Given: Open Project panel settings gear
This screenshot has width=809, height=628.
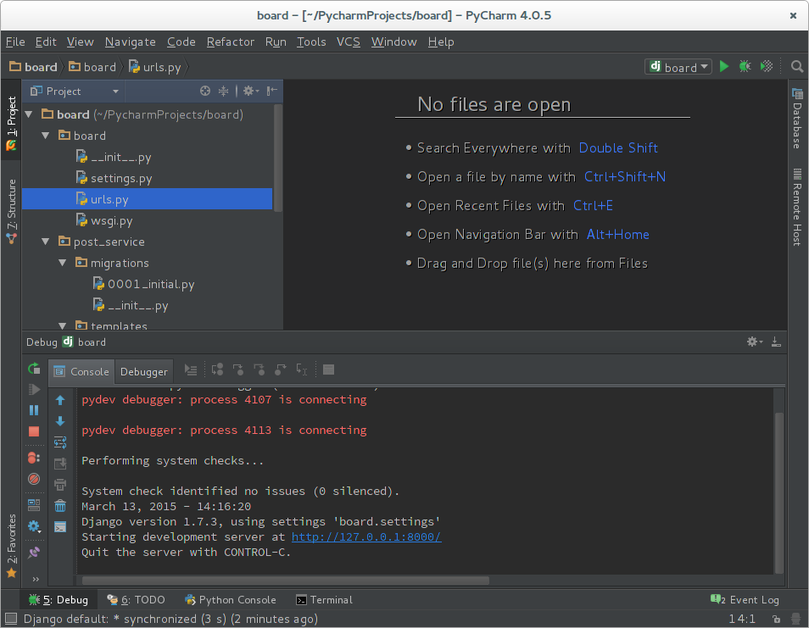Looking at the screenshot, I should 251,91.
